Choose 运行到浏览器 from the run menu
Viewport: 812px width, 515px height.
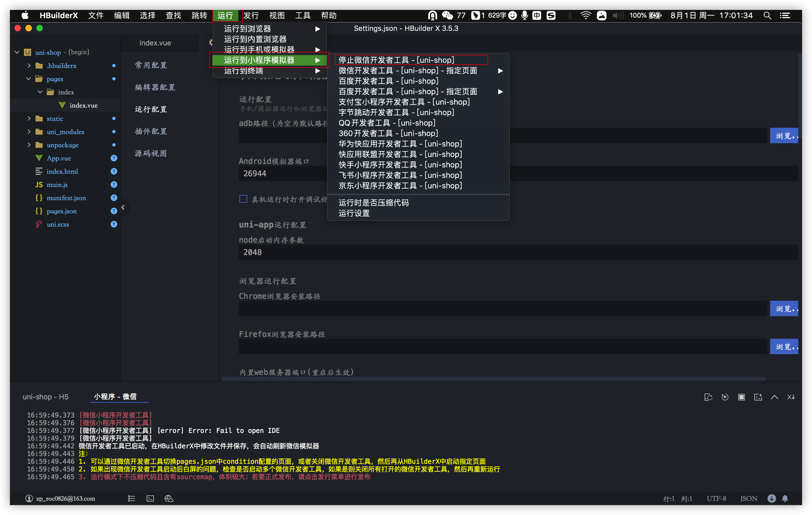click(x=270, y=29)
